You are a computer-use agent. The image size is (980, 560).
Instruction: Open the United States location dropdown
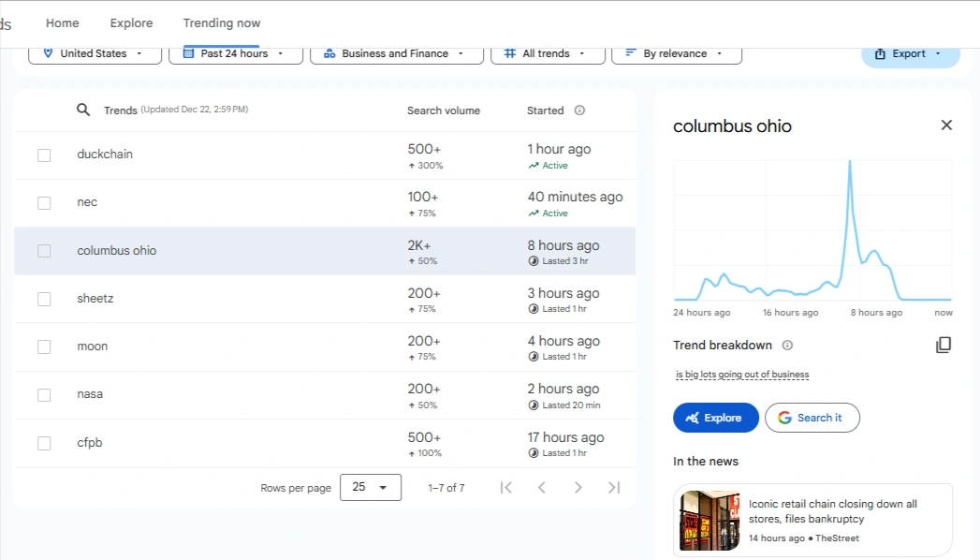[x=95, y=54]
